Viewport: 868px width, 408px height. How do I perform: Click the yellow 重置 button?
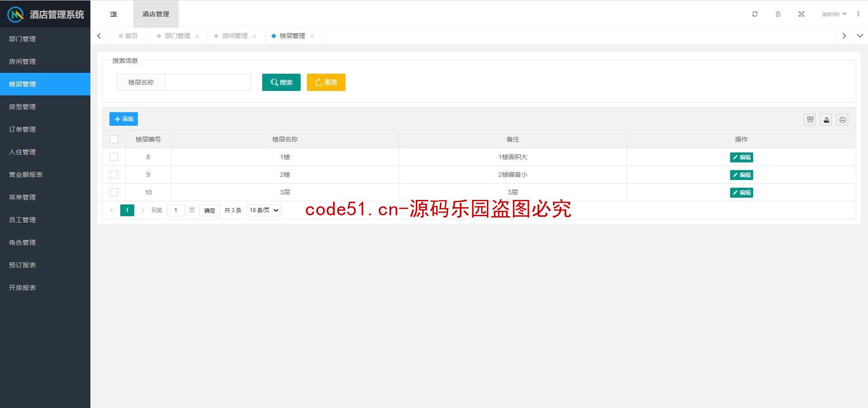(326, 82)
